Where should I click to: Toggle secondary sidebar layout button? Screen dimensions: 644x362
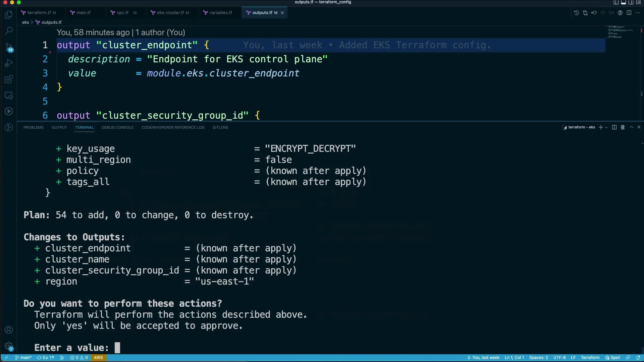[x=631, y=2]
